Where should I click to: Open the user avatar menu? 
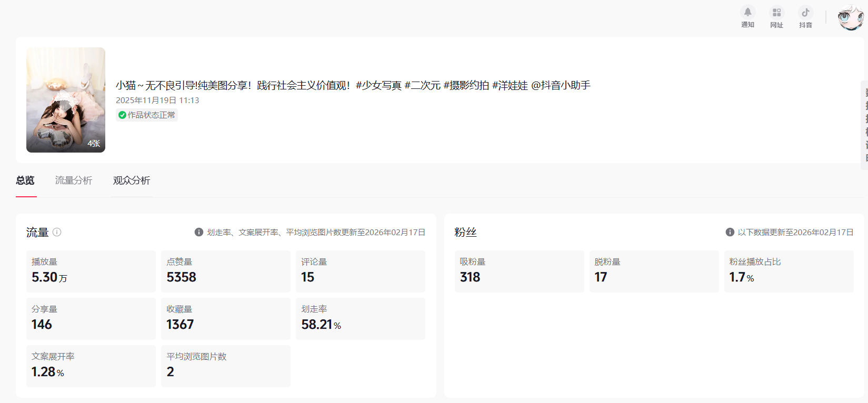851,17
